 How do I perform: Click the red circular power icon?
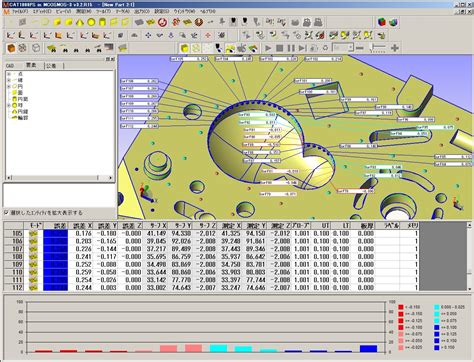pos(162,22)
